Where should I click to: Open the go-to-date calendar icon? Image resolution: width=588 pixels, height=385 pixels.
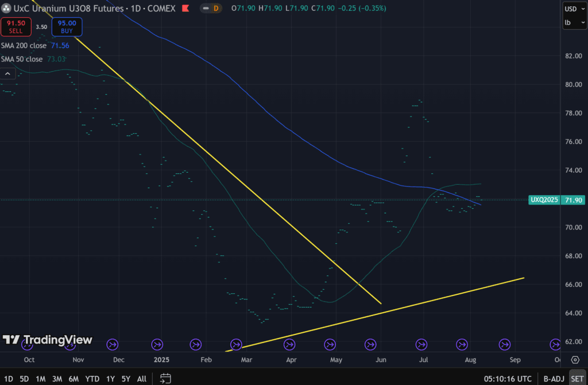point(165,379)
